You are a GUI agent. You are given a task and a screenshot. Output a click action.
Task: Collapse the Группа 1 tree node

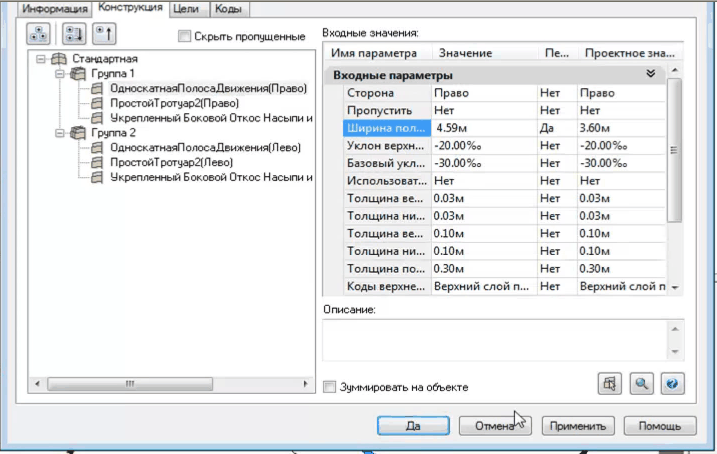tap(60, 74)
